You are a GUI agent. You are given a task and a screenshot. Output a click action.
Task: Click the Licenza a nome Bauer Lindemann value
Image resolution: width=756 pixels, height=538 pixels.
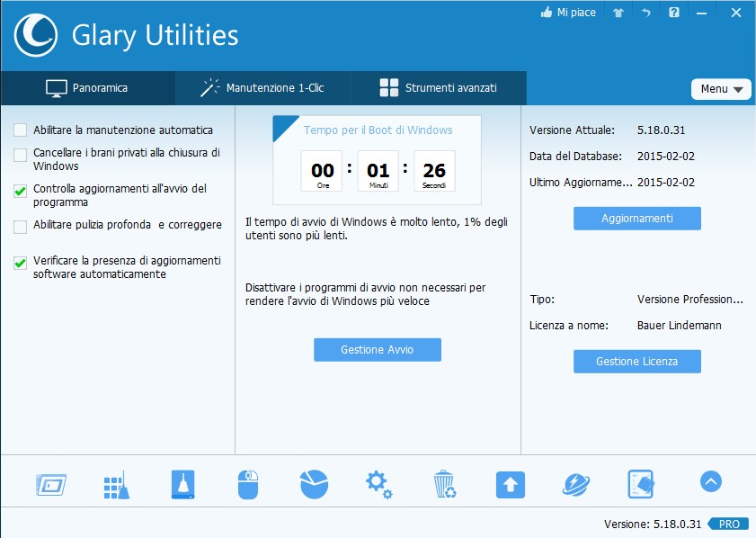point(680,326)
